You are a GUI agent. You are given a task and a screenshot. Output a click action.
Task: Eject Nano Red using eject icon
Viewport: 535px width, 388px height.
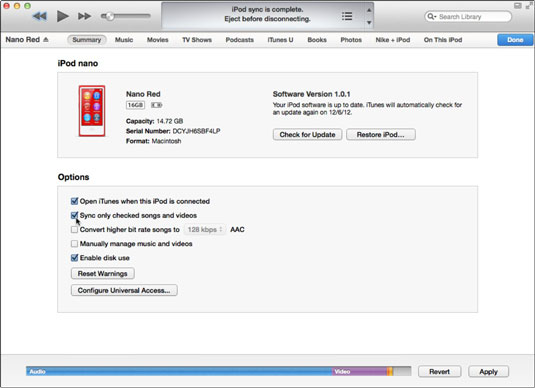[x=46, y=40]
